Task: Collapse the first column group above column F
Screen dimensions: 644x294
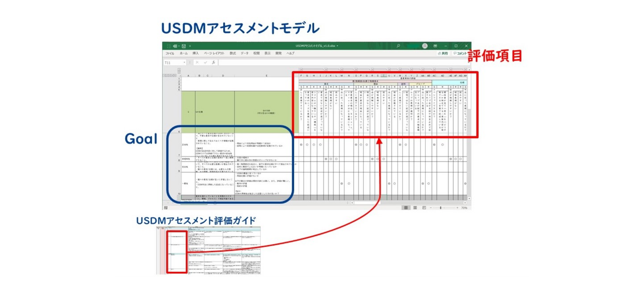Action: pos(301,70)
